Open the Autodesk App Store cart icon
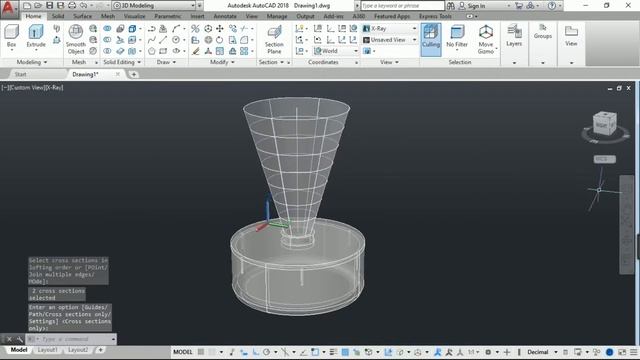The width and height of the screenshot is (640, 360). [x=519, y=6]
